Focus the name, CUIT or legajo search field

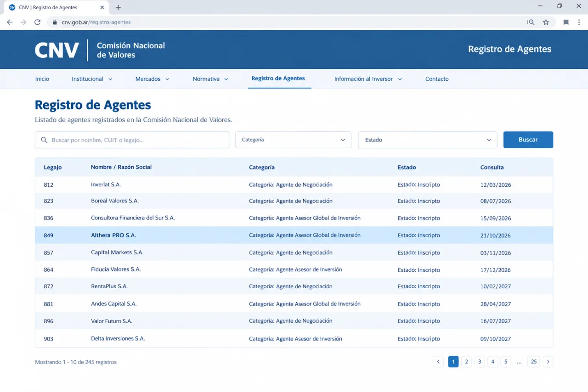click(x=132, y=140)
